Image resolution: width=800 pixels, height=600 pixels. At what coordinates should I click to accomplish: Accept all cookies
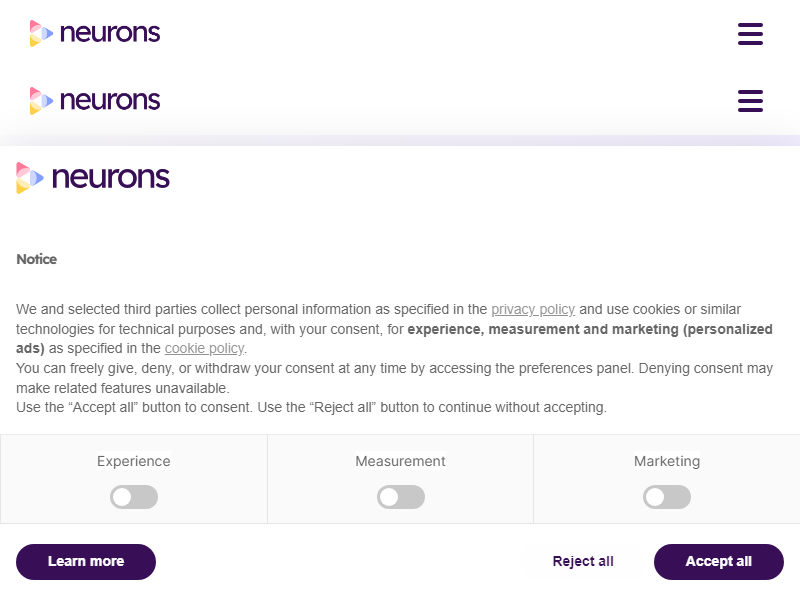(718, 561)
